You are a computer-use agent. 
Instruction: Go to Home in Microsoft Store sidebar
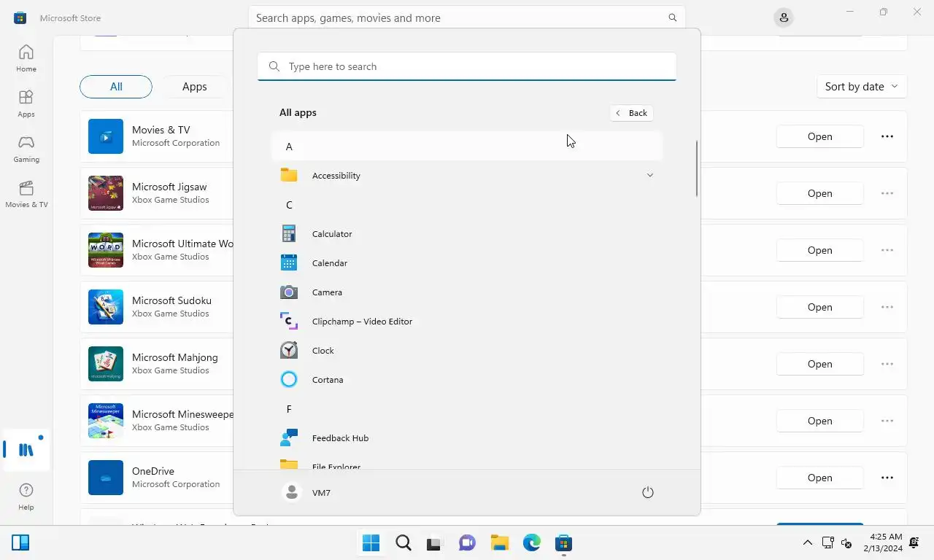tap(26, 58)
